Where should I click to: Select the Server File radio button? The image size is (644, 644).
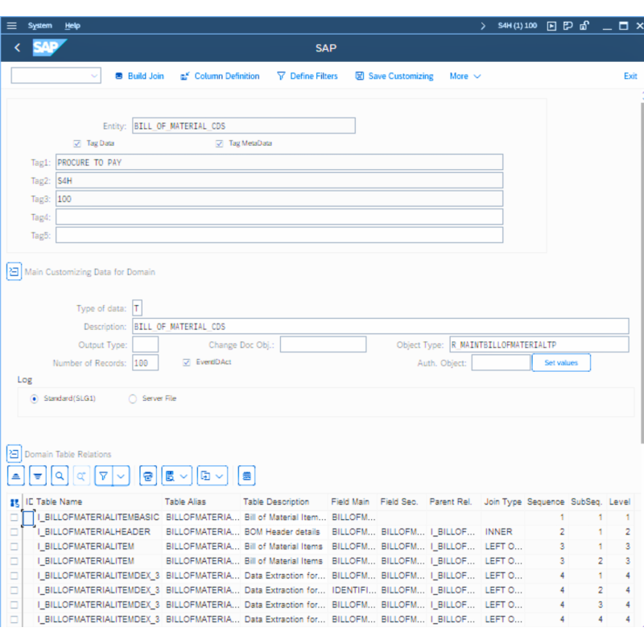(133, 398)
